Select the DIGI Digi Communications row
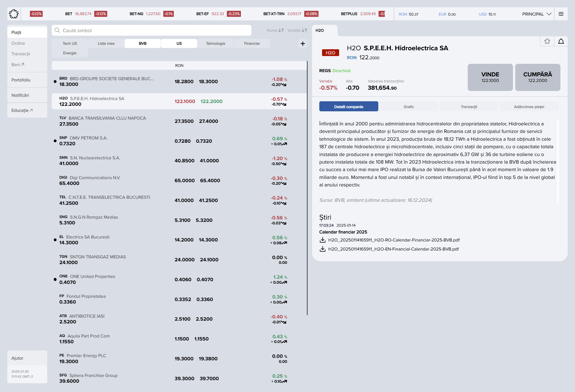Screen dimensions: 575x392 (x=179, y=180)
